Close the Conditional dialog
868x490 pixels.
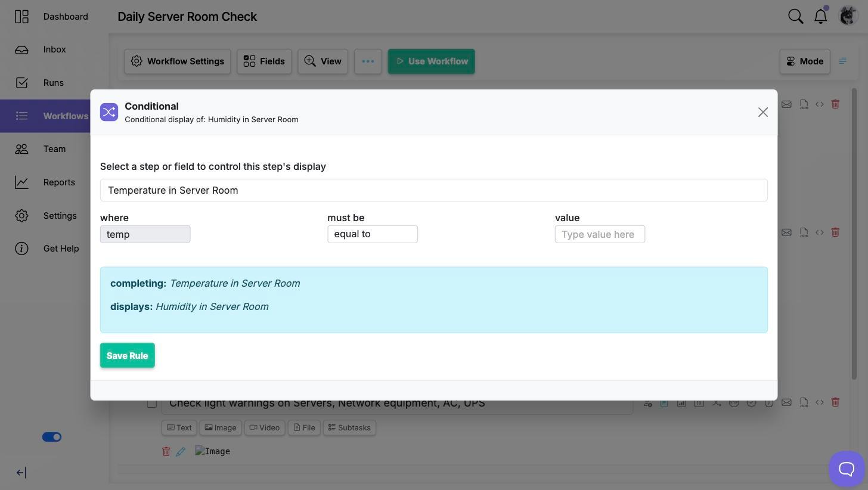tap(763, 112)
